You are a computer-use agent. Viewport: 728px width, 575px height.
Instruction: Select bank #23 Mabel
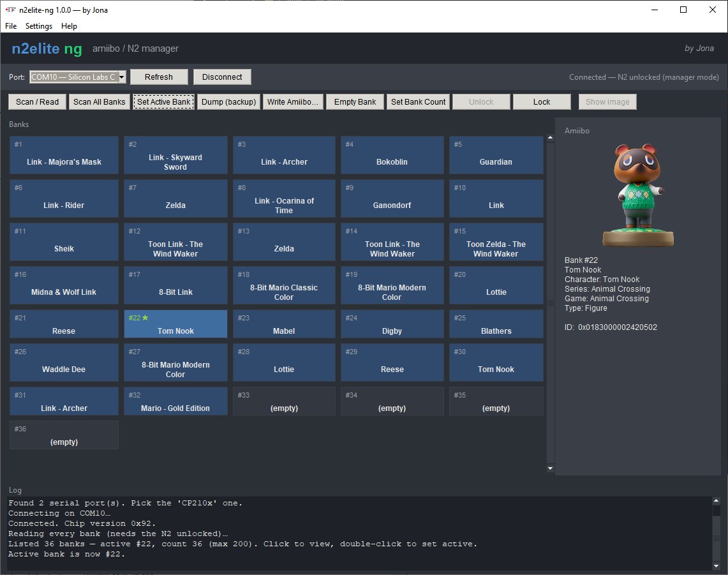click(x=284, y=324)
